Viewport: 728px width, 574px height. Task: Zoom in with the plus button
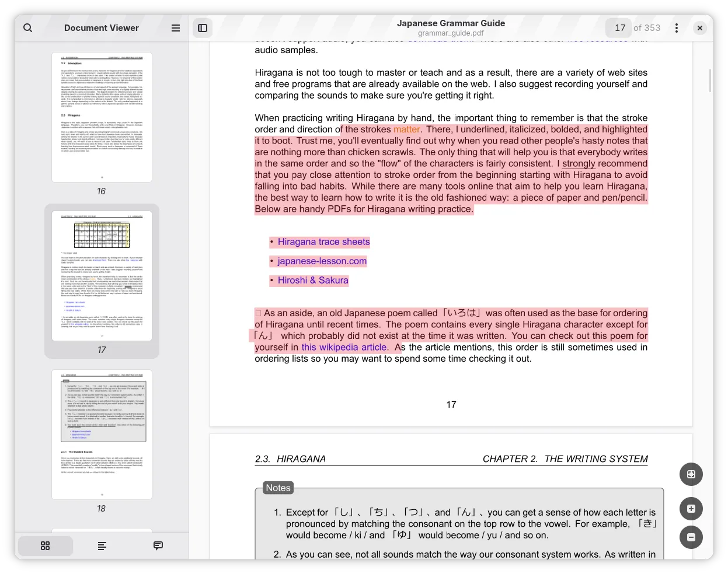pyautogui.click(x=691, y=509)
